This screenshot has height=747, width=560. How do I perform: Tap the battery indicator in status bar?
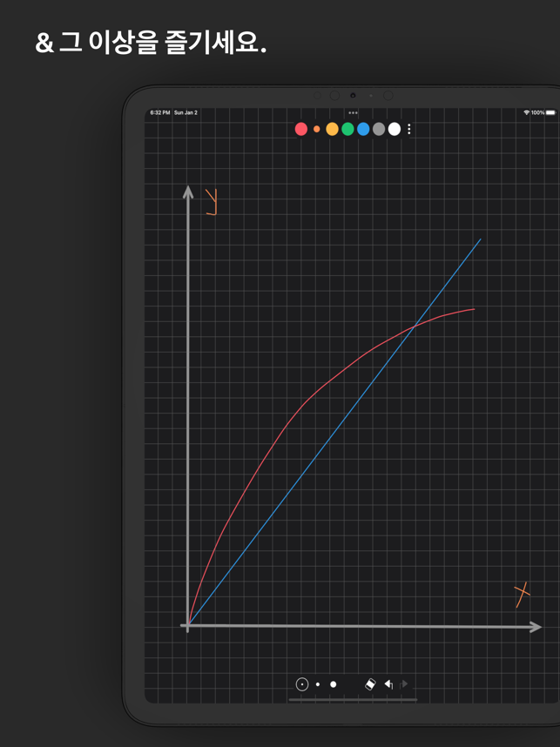point(551,113)
